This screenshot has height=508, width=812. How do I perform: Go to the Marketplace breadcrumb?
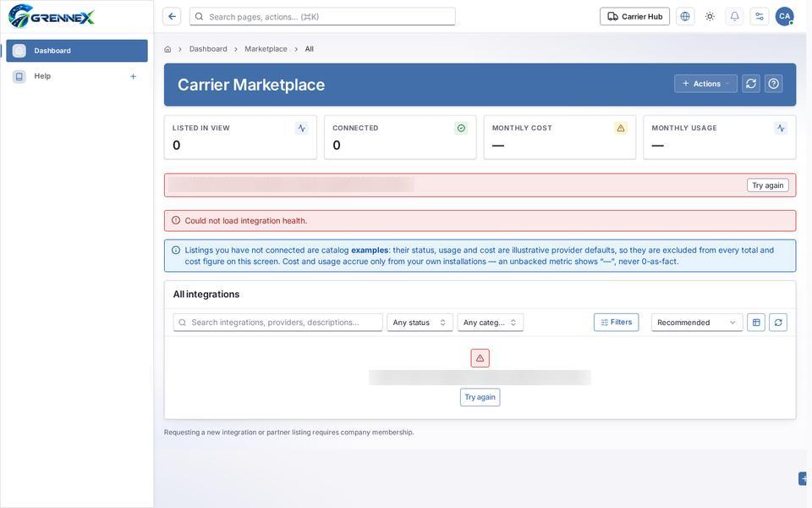(x=266, y=49)
